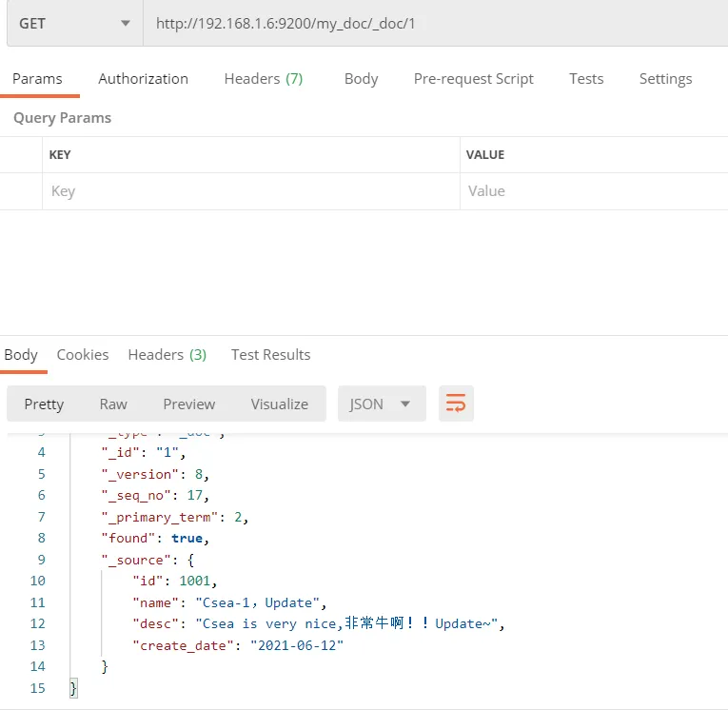Open the JSON format dropdown
The height and width of the screenshot is (710, 728).
coord(380,404)
